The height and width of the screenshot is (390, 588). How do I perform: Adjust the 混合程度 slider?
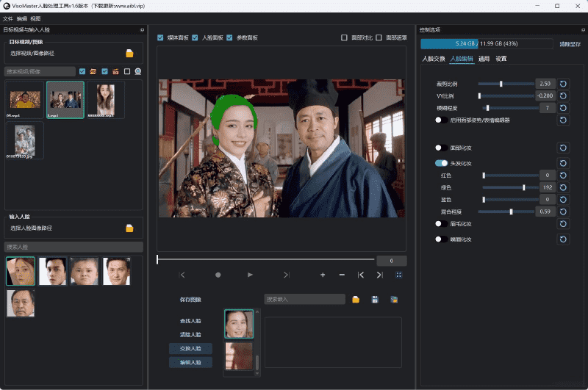point(506,212)
